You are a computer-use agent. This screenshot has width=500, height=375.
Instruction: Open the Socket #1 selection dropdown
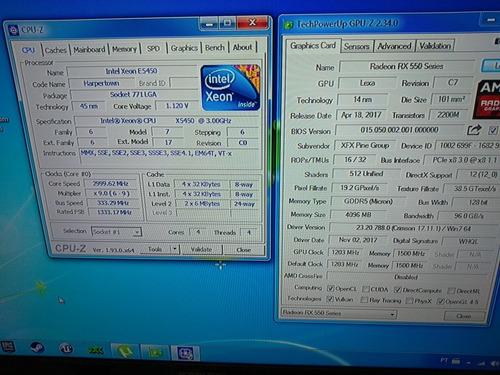[x=116, y=232]
